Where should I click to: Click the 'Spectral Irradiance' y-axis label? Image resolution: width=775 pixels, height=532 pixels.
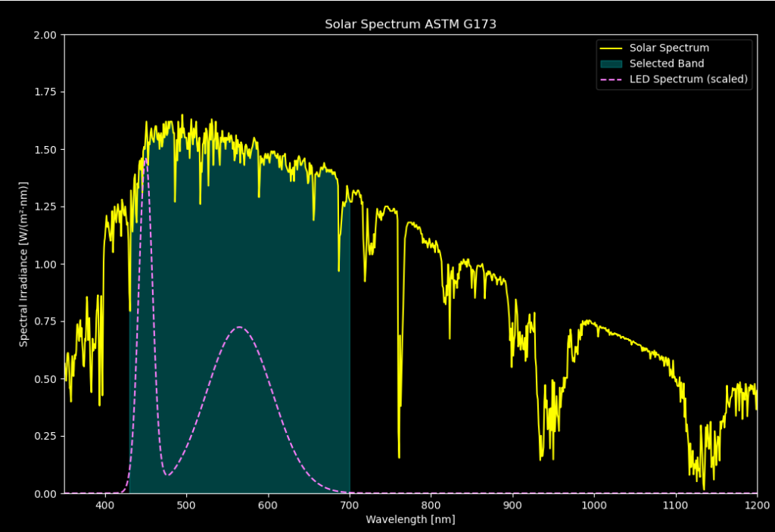click(x=23, y=264)
